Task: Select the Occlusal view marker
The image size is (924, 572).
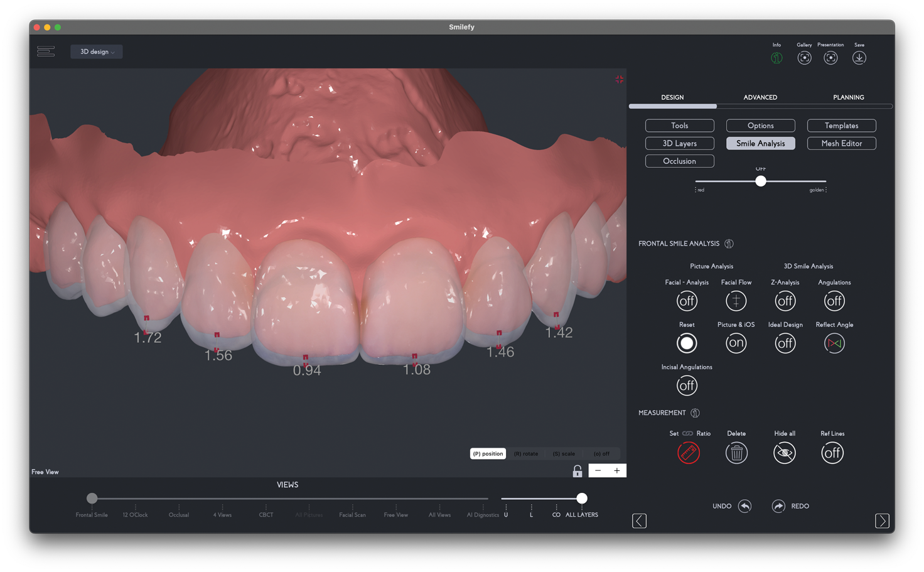Action: pyautogui.click(x=179, y=507)
